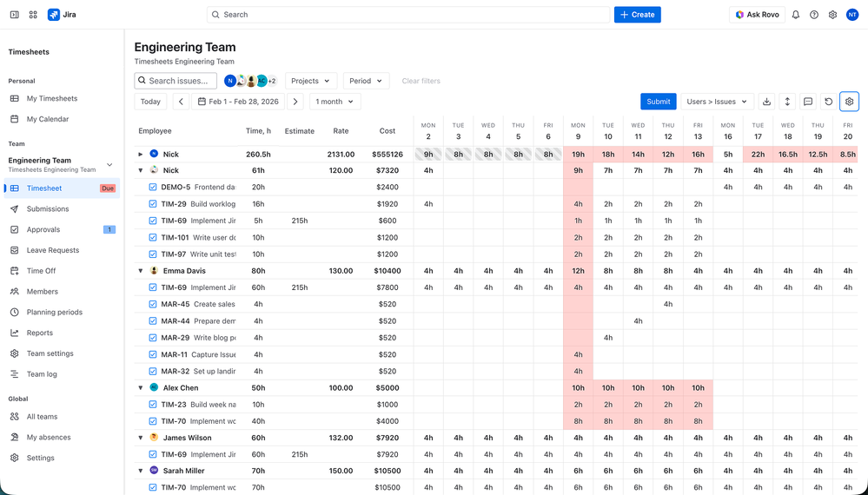Toggle the TIM-23 issue checkbox
The height and width of the screenshot is (495, 868).
click(x=153, y=405)
